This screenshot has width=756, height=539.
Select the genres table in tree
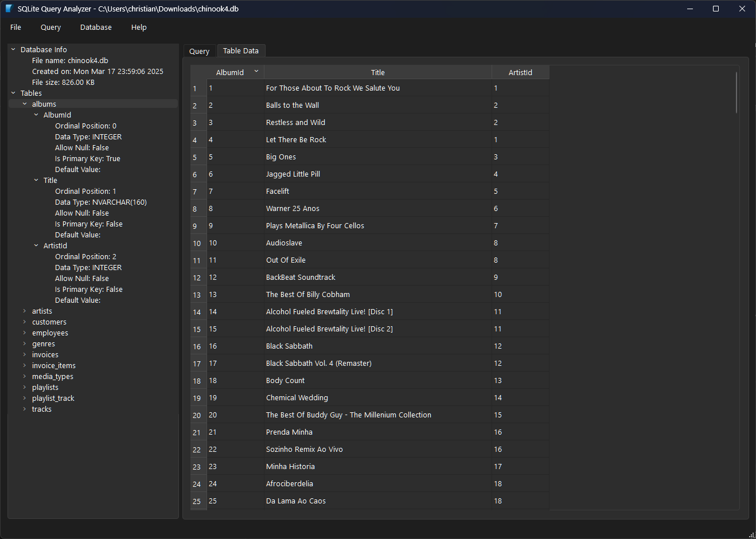pos(44,343)
